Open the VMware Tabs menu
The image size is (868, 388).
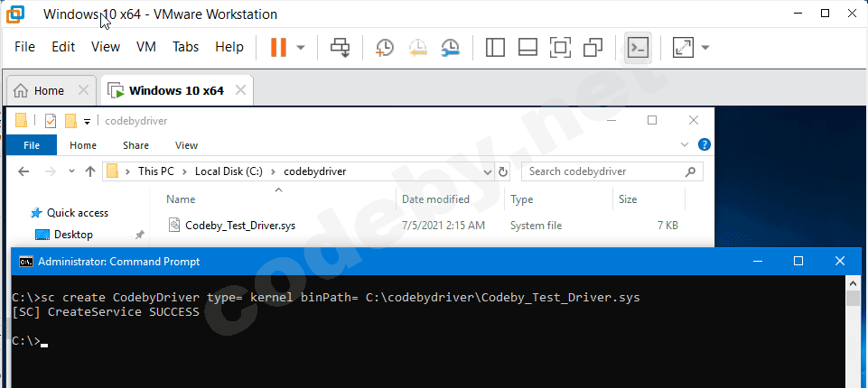point(185,47)
